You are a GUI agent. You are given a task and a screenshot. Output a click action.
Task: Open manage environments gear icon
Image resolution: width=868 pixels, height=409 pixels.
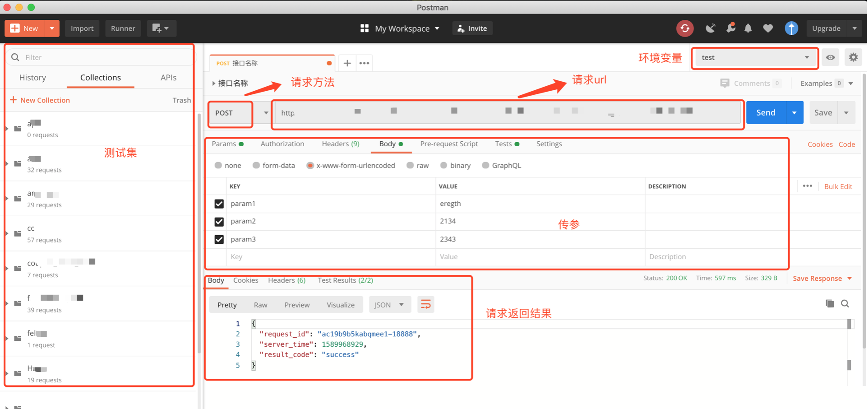[x=853, y=57]
